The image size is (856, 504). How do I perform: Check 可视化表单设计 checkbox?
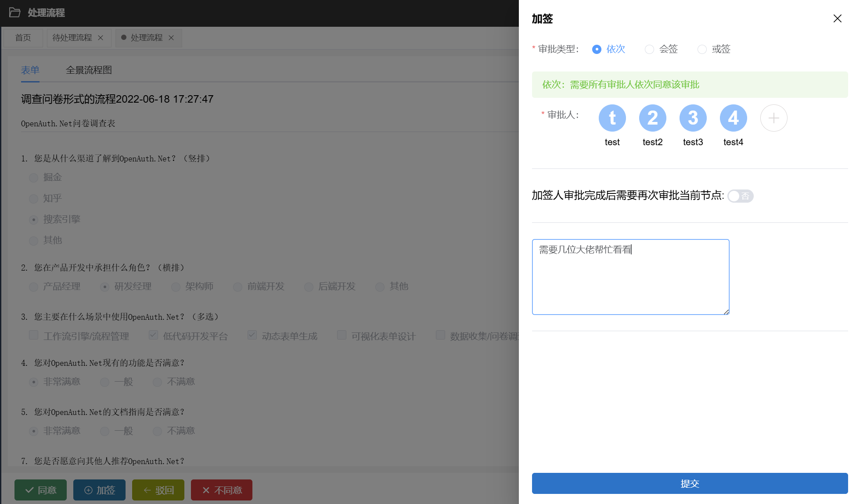point(342,335)
